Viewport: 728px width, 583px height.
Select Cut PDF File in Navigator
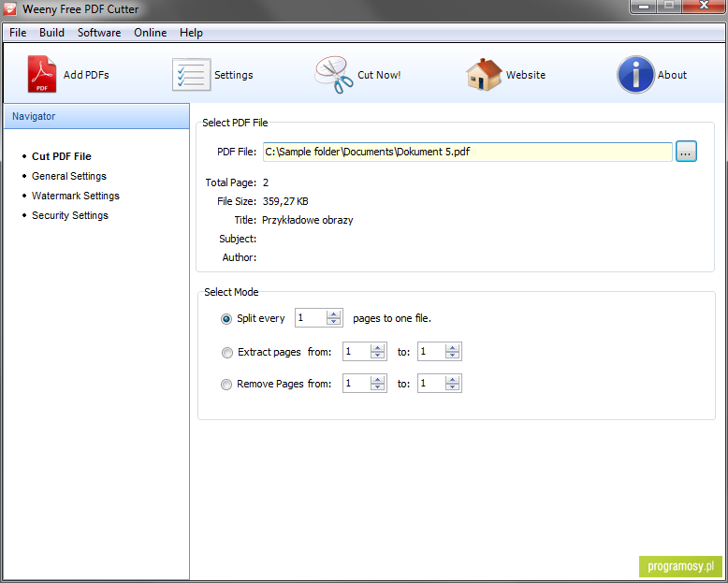pos(61,156)
